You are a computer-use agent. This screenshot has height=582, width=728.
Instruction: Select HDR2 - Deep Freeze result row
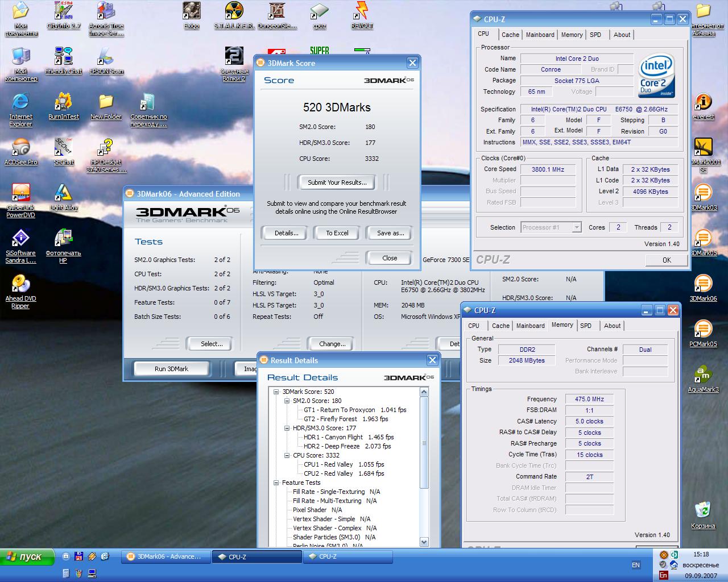[x=347, y=446]
